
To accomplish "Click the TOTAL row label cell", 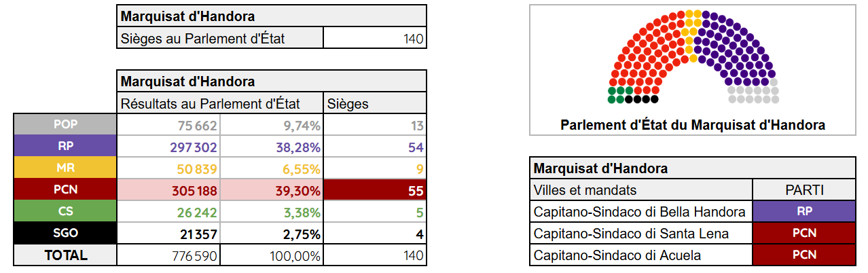I will tap(65, 255).
